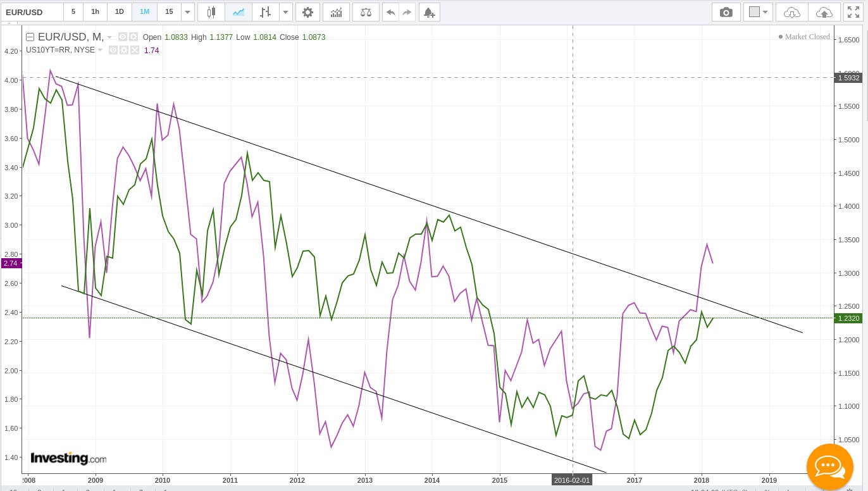Select the 1M monthly timeframe
The height and width of the screenshot is (491, 868).
[145, 12]
